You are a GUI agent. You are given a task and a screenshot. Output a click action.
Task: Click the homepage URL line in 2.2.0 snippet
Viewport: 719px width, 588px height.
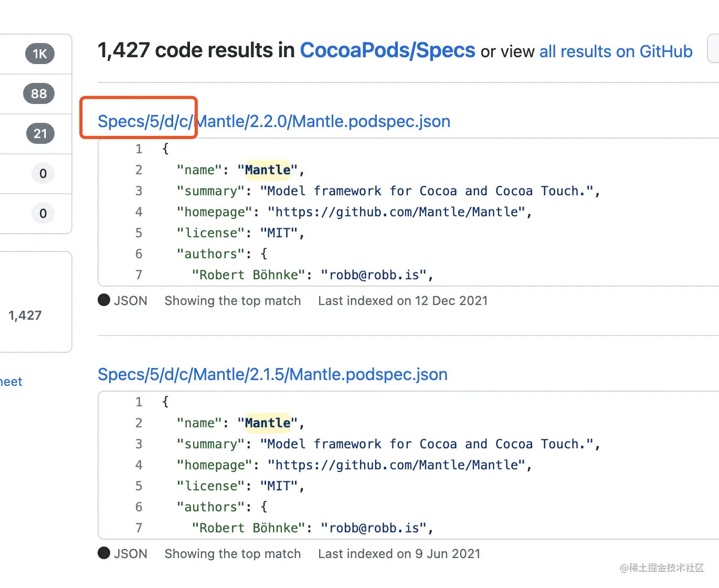pos(354,212)
